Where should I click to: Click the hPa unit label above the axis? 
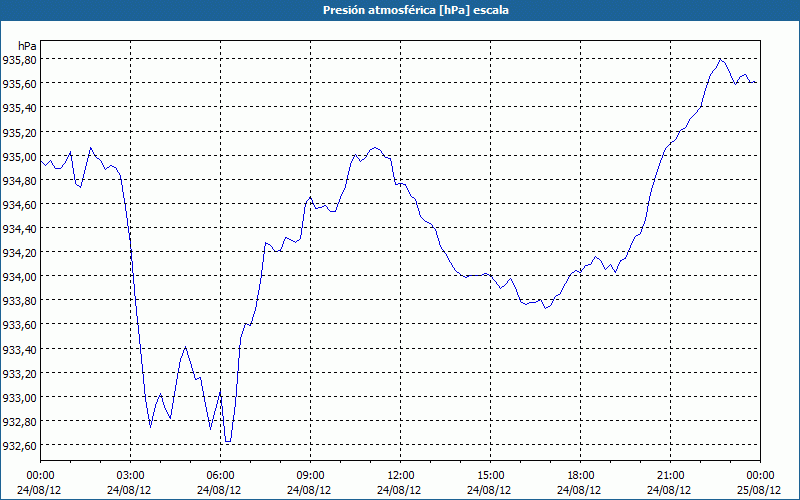27,46
